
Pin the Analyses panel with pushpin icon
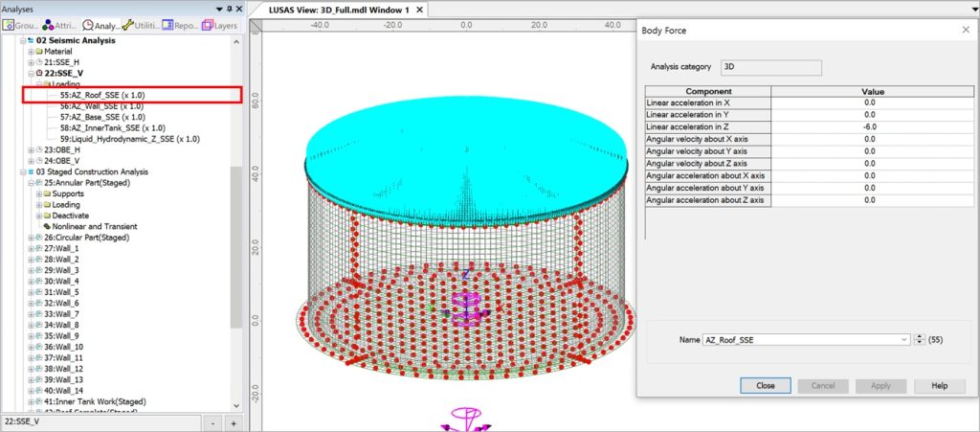(x=227, y=8)
